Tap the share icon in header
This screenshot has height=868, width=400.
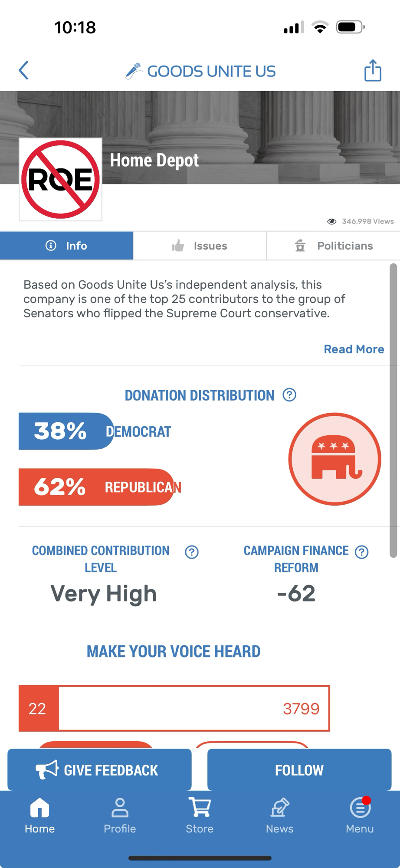(x=373, y=70)
